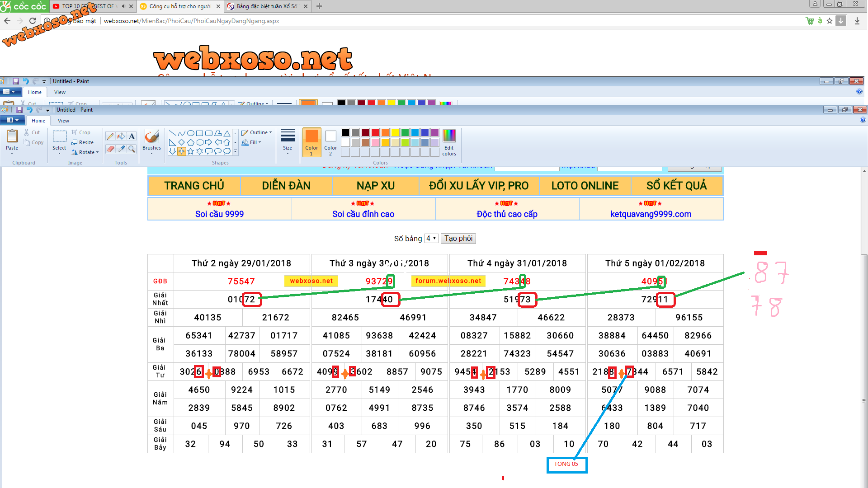Open the Số bảng dropdown
This screenshot has width=868, height=488.
click(x=431, y=238)
